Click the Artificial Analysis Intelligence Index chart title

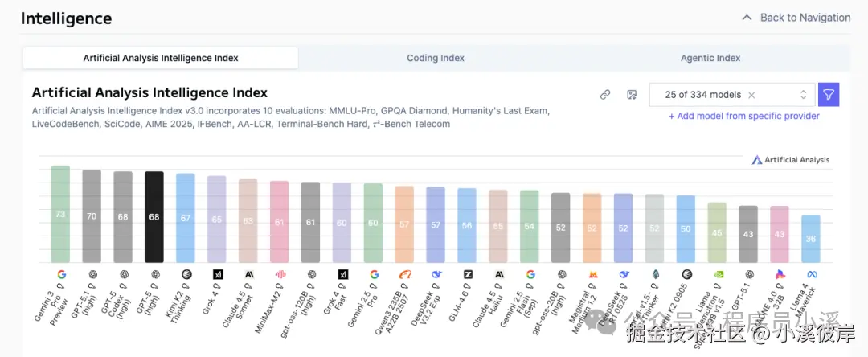click(x=150, y=92)
